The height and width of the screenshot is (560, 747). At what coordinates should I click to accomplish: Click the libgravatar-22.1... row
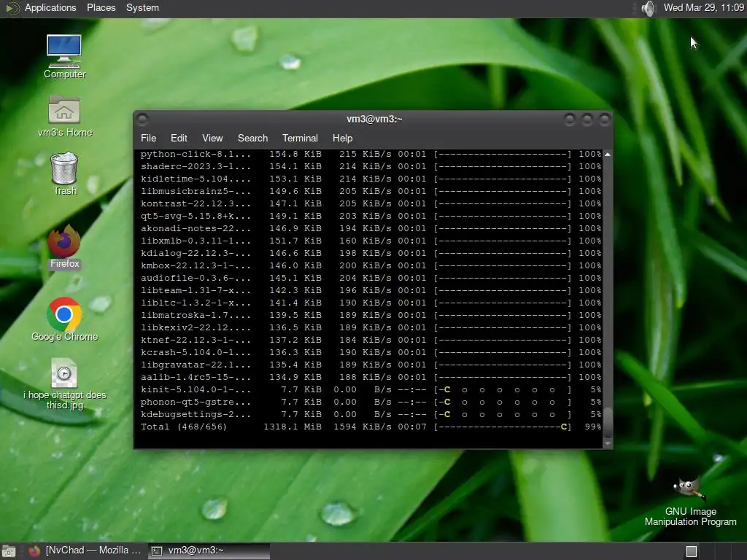click(371, 365)
